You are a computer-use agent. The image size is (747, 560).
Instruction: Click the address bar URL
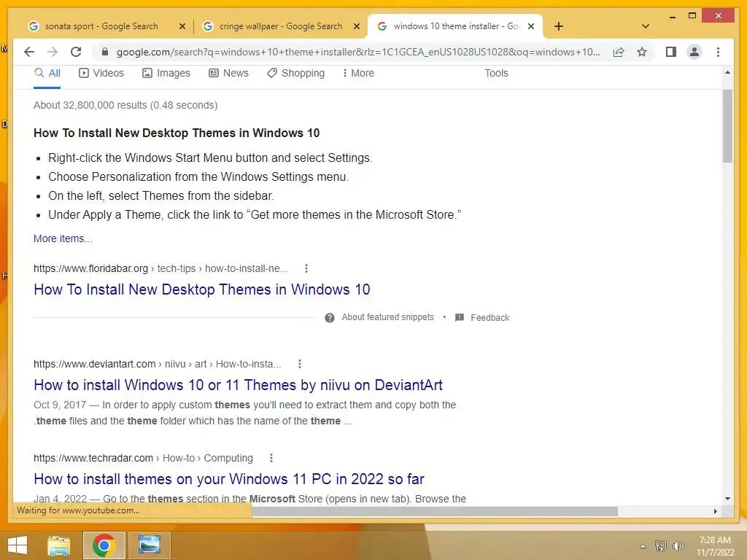coord(358,52)
